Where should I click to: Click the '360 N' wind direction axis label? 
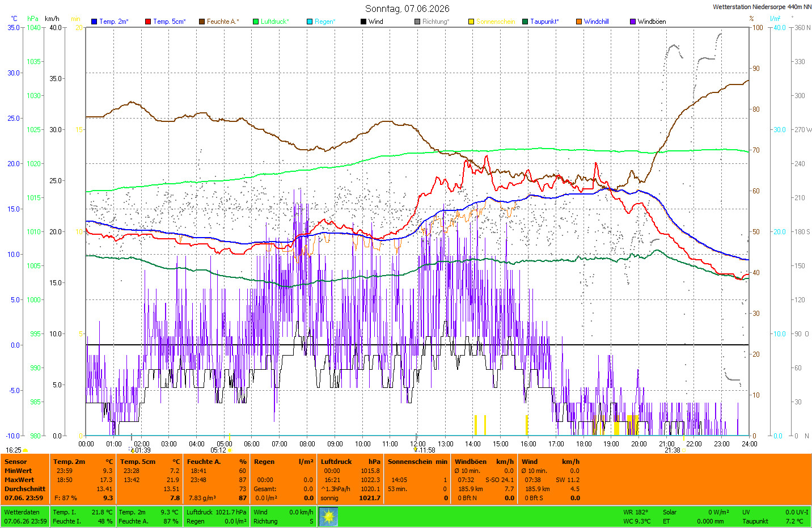(802, 28)
